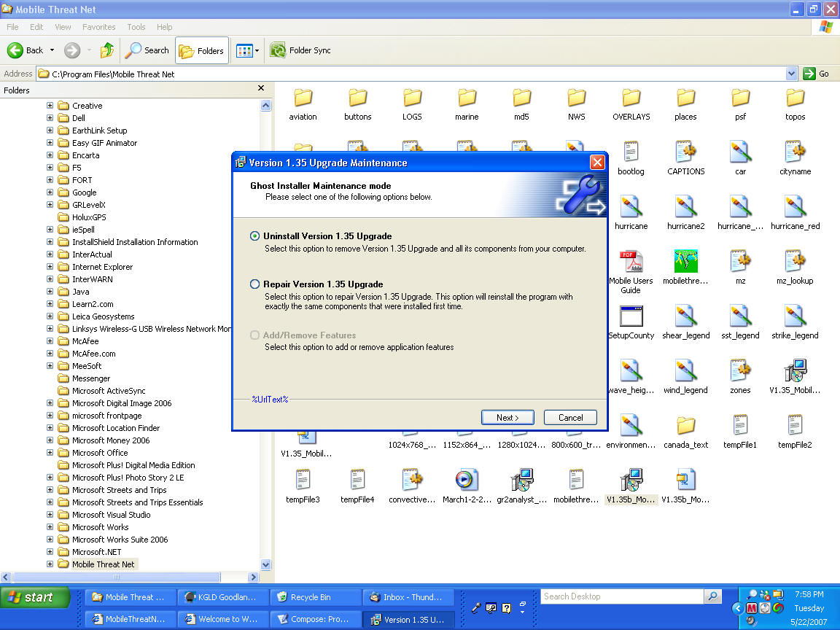840x630 pixels.
Task: Toggle the Folders pane button in toolbar
Action: pyautogui.click(x=202, y=50)
